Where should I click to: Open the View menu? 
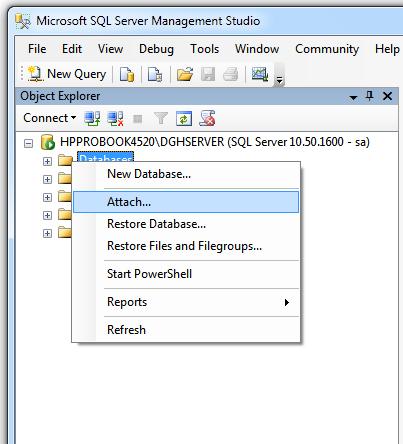pos(110,49)
